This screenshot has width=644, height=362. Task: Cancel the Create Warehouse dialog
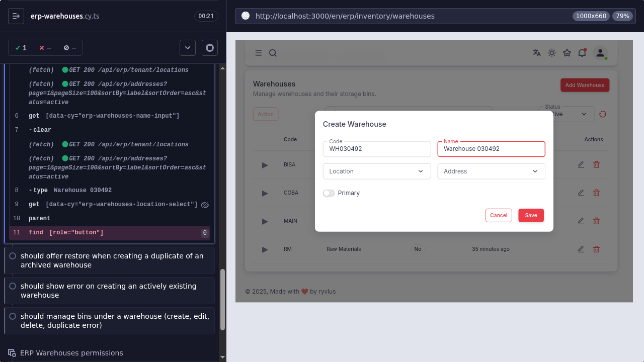coord(499,215)
